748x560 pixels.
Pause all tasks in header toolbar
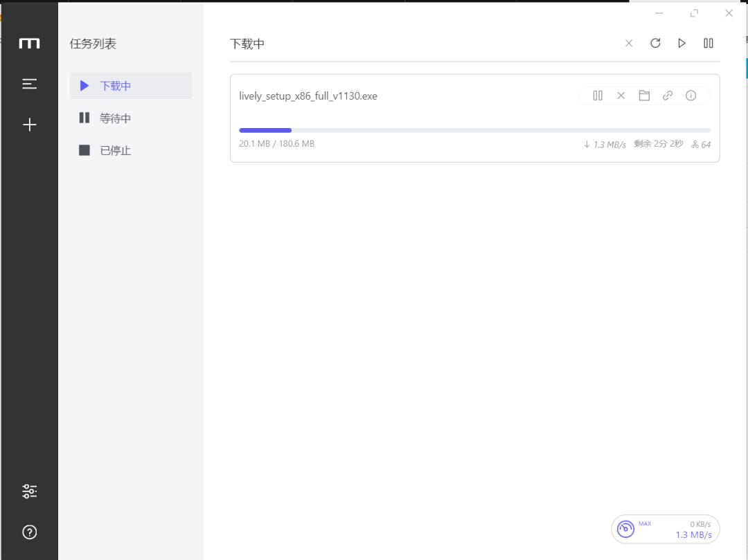point(709,44)
